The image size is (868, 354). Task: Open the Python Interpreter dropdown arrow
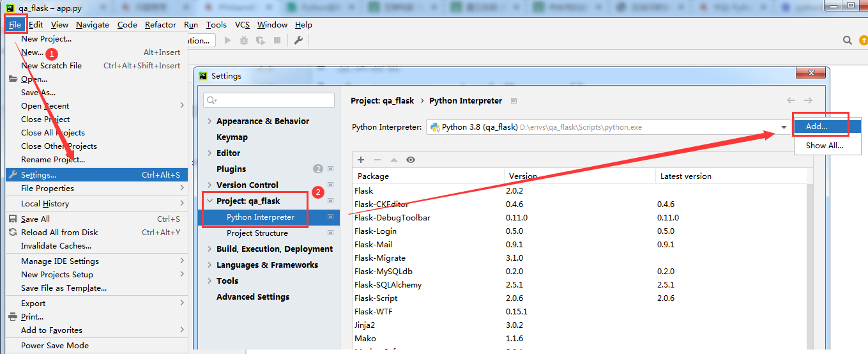(x=784, y=127)
